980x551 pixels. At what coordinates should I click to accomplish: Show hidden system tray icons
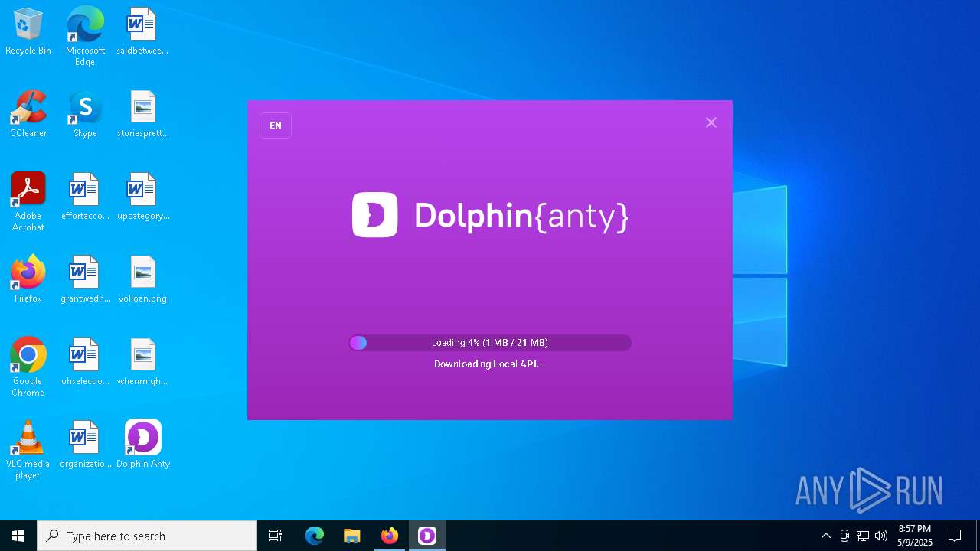click(825, 536)
